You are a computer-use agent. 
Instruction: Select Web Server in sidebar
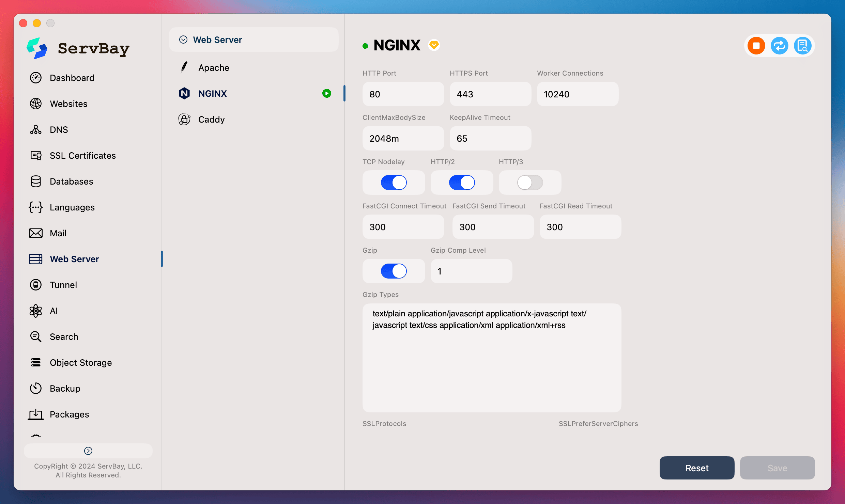[74, 259]
